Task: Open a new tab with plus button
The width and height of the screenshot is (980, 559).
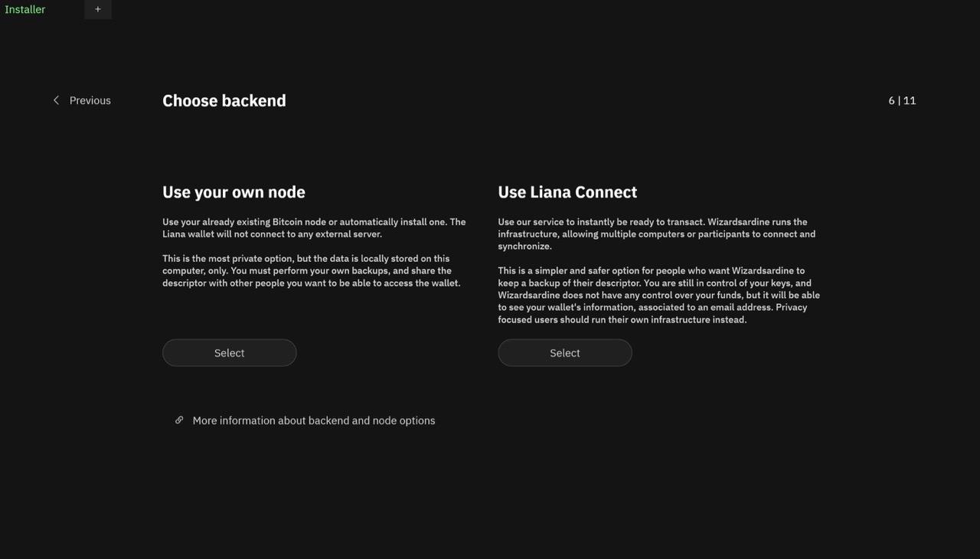Action: pos(98,9)
